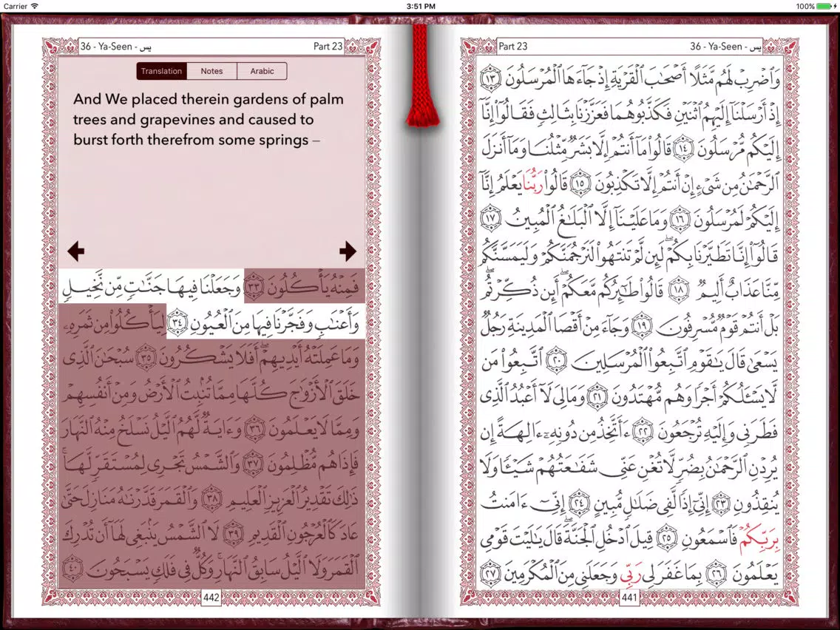840x630 pixels.
Task: Choose the verse 36 marker on page 442
Action: 255,429
